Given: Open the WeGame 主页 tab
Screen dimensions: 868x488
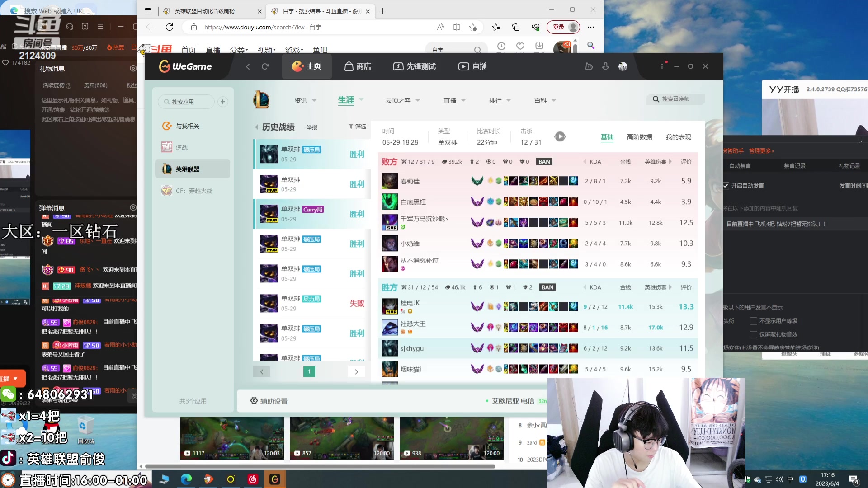Looking at the screenshot, I should (x=307, y=66).
